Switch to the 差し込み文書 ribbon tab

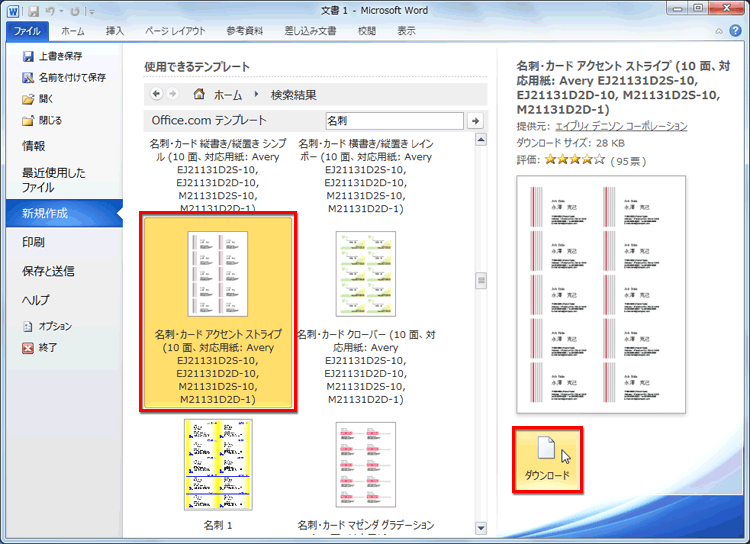coord(310,31)
